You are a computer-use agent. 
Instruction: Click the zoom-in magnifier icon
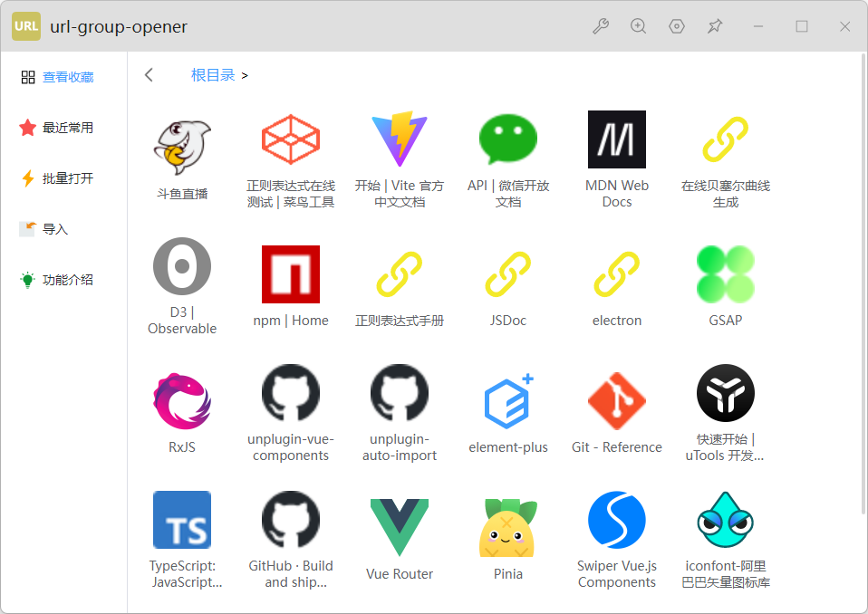click(x=638, y=26)
